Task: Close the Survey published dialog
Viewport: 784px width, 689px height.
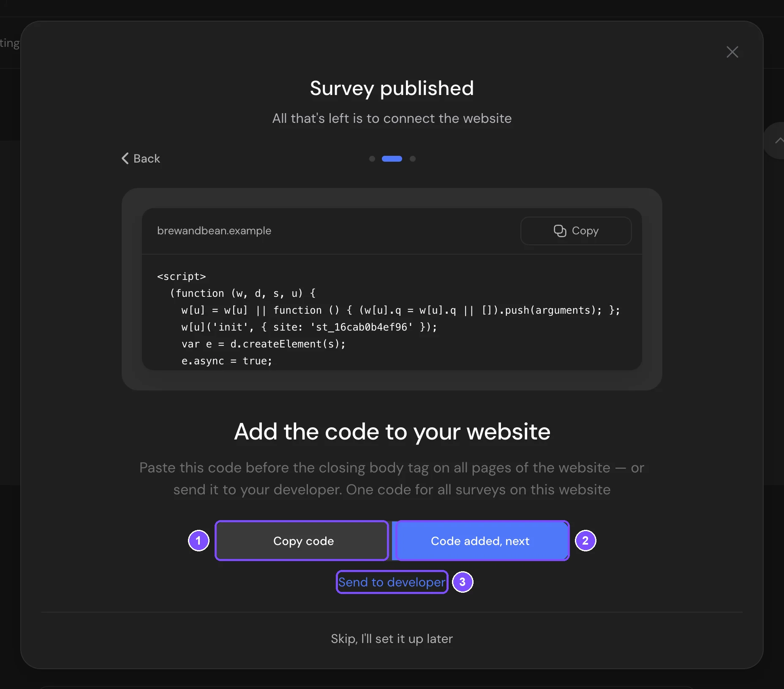Action: pyautogui.click(x=732, y=52)
